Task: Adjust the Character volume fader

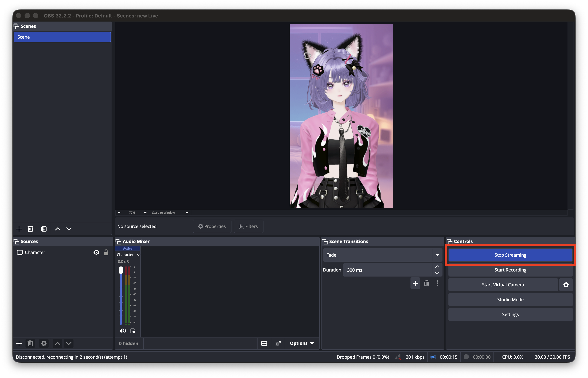Action: click(x=121, y=270)
